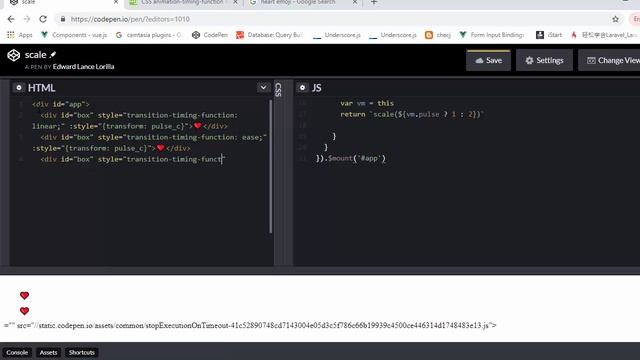This screenshot has width=640, height=360.
Task: Open the Database: Query Builder bookmark
Action: click(x=269, y=35)
